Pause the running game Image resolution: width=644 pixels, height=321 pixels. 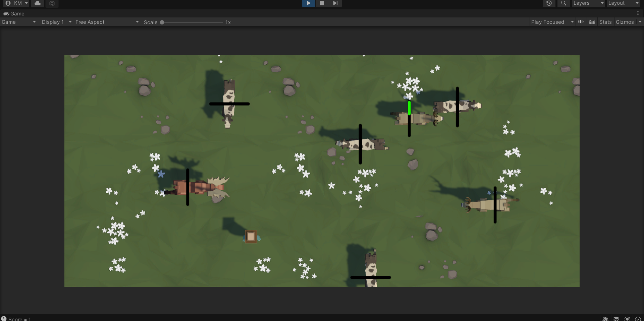[x=322, y=3]
